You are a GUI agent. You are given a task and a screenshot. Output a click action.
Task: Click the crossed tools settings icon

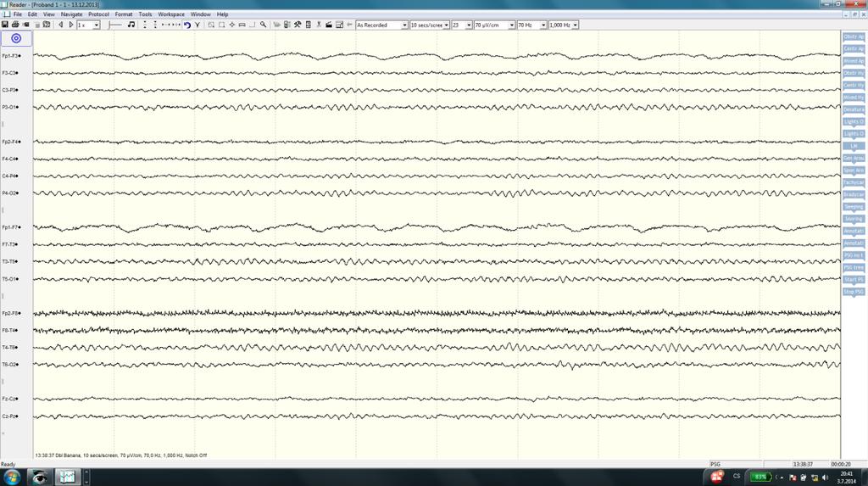click(298, 25)
